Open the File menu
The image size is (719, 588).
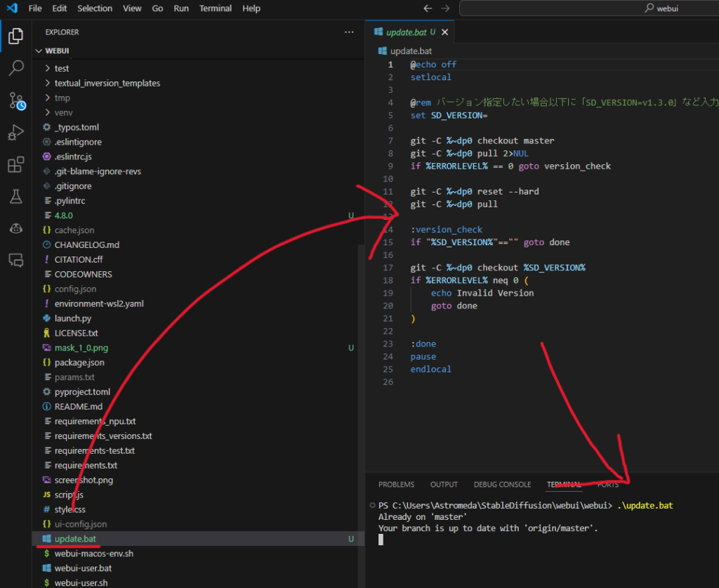pyautogui.click(x=35, y=8)
